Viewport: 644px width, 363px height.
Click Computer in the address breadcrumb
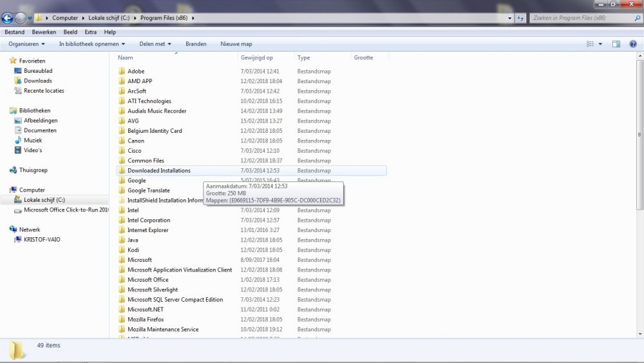point(65,18)
